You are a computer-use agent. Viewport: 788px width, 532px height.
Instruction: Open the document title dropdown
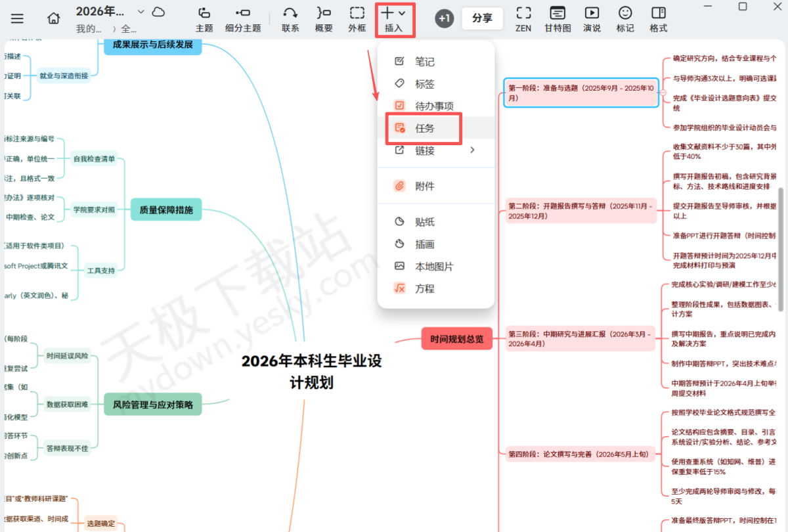[x=141, y=11]
